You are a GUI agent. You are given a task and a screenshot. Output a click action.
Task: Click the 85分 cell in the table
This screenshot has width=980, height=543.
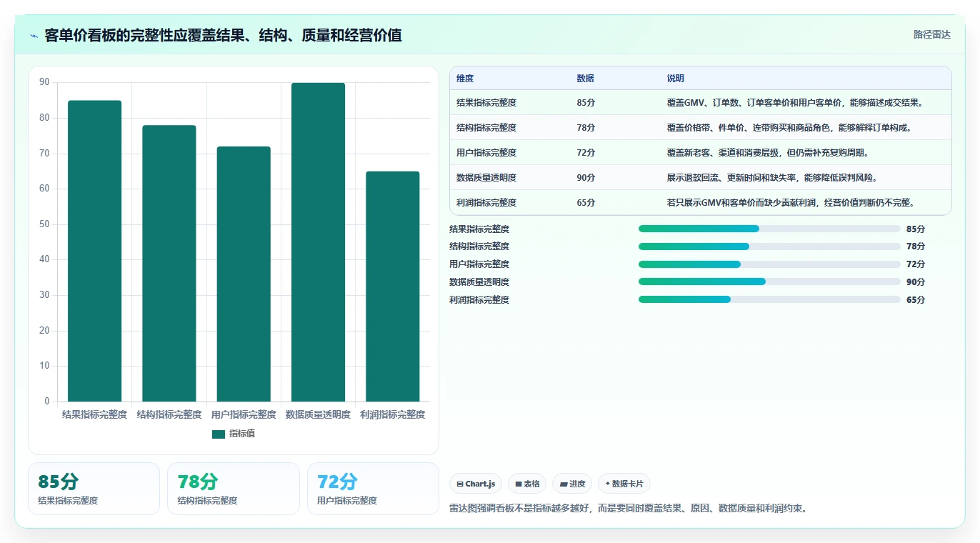pos(586,103)
